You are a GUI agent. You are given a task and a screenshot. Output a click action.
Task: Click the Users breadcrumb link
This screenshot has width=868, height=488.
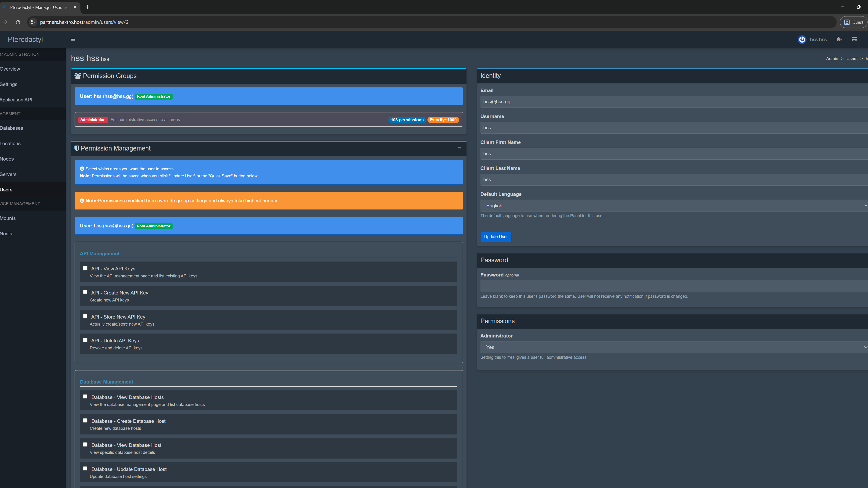point(851,59)
